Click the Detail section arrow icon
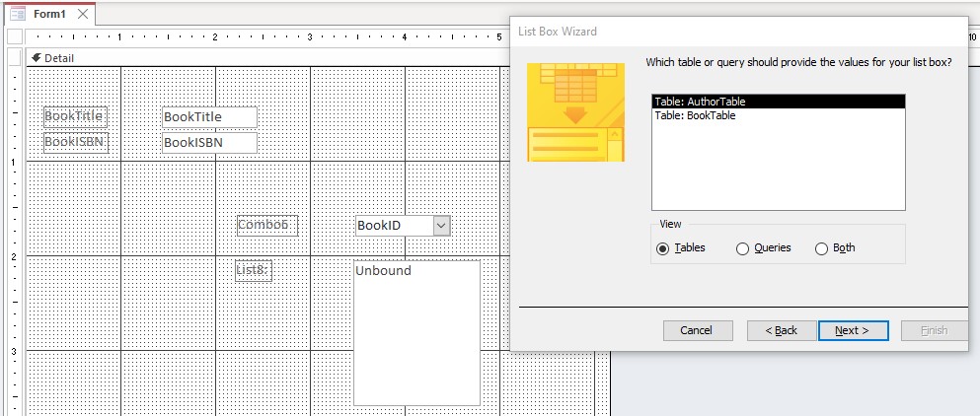Screen dimensions: 980x416 (36, 58)
